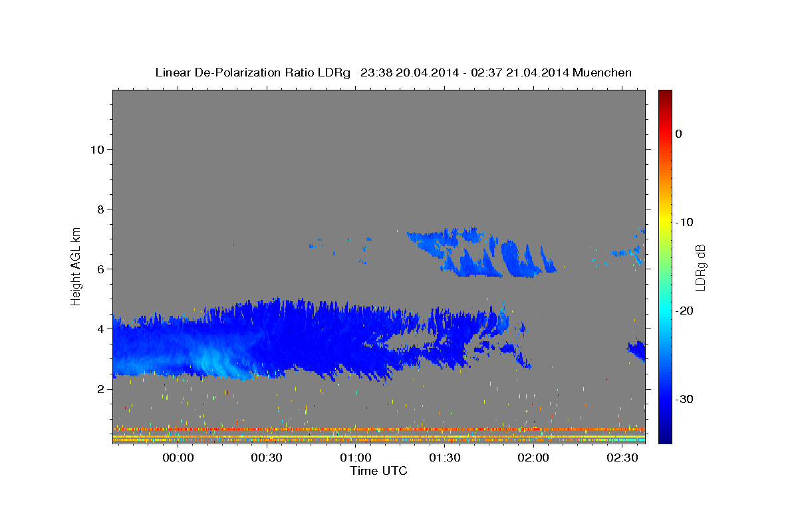Click the 00:30 time tick label
The height and width of the screenshot is (532, 798).
coord(267,458)
